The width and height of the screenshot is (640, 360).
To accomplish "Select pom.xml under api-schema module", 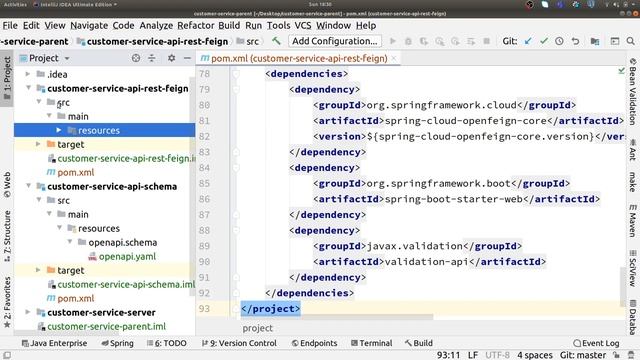I will click(76, 298).
